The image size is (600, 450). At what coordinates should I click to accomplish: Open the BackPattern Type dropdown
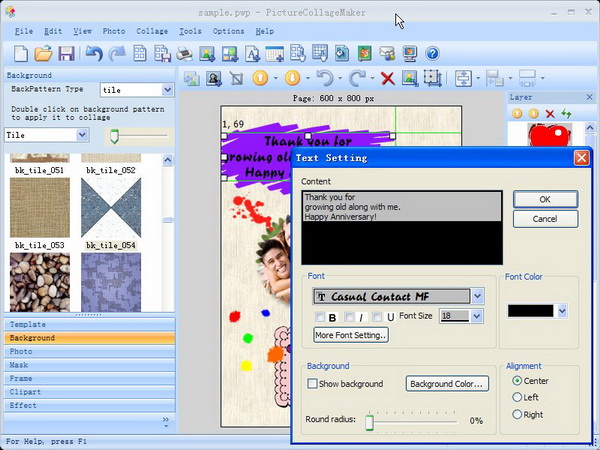pyautogui.click(x=166, y=90)
